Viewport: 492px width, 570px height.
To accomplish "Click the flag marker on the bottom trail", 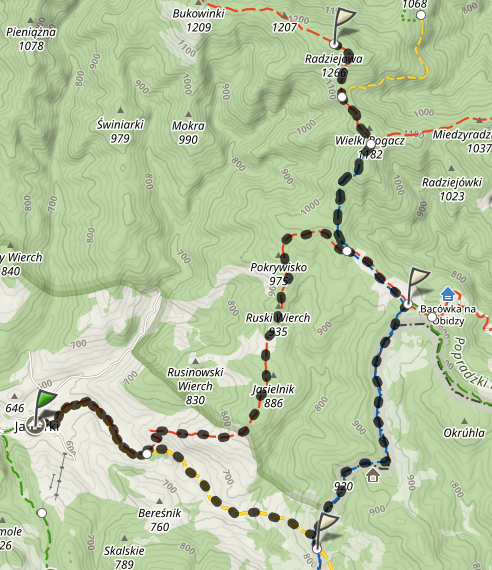I will 326,532.
